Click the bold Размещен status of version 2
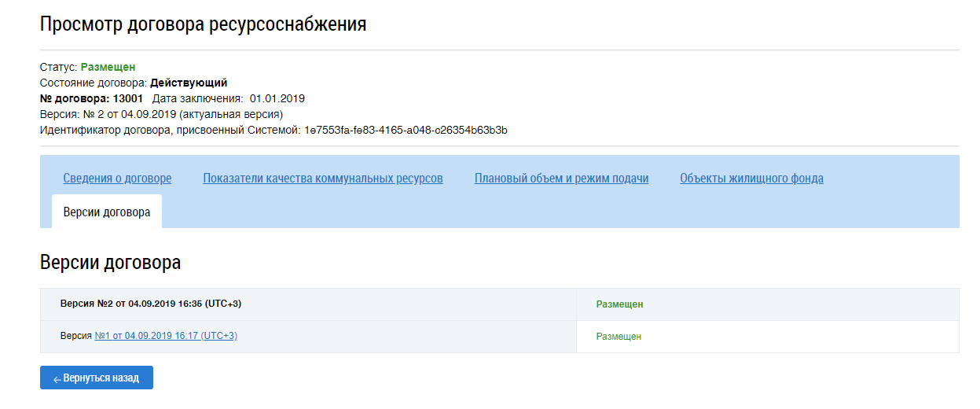This screenshot has height=409, width=980. (x=619, y=304)
